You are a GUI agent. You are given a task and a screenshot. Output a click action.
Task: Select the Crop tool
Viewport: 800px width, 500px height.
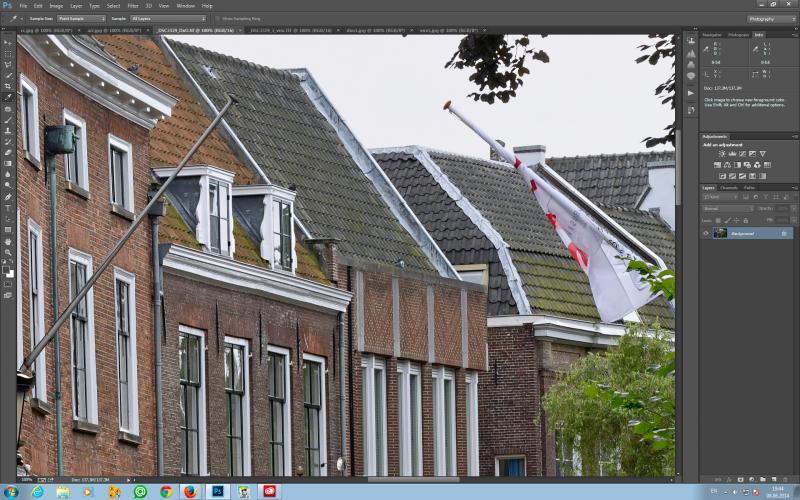tap(8, 86)
